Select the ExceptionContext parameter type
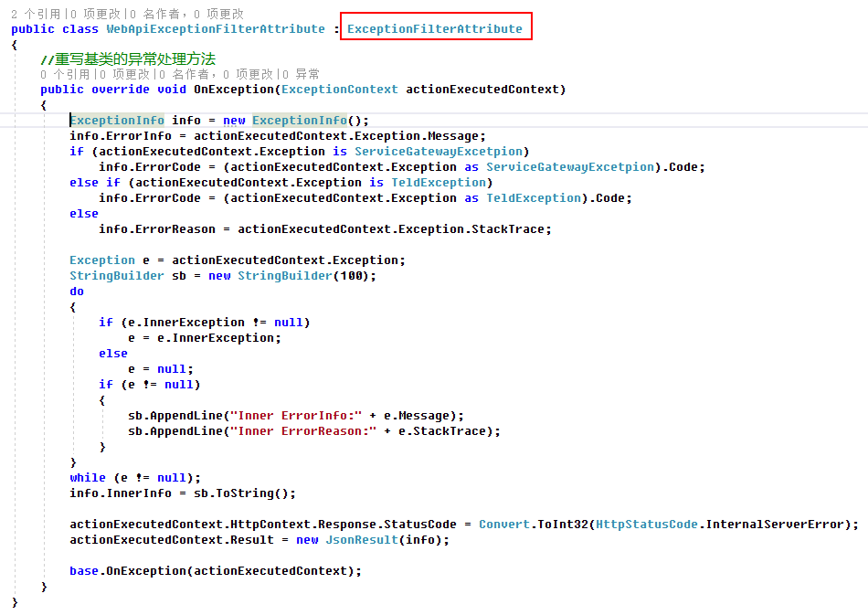Viewport: 868px width, 615px height. [x=339, y=90]
